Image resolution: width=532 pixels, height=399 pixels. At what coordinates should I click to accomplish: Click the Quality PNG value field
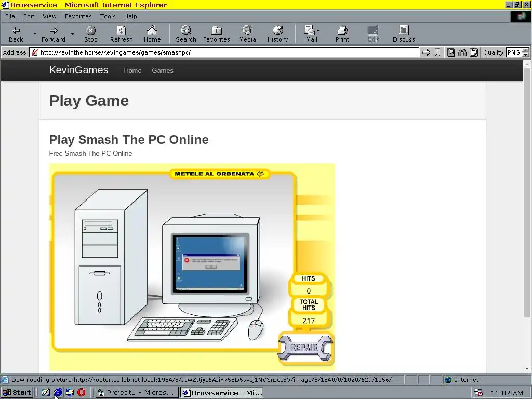click(x=514, y=52)
